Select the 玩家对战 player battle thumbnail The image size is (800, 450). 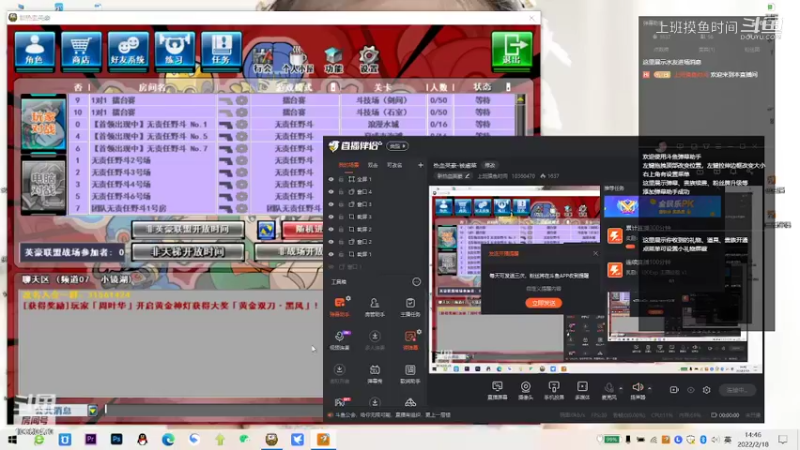click(x=43, y=122)
